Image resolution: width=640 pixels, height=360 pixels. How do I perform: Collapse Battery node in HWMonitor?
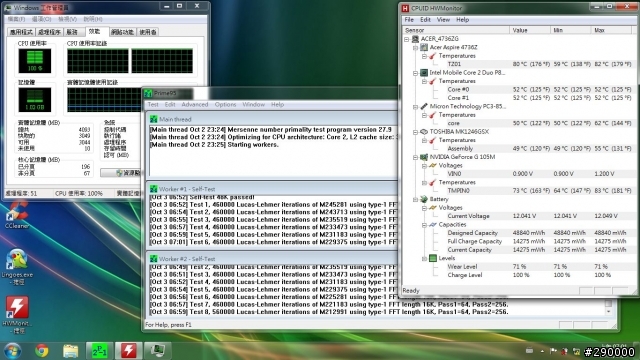(x=416, y=200)
